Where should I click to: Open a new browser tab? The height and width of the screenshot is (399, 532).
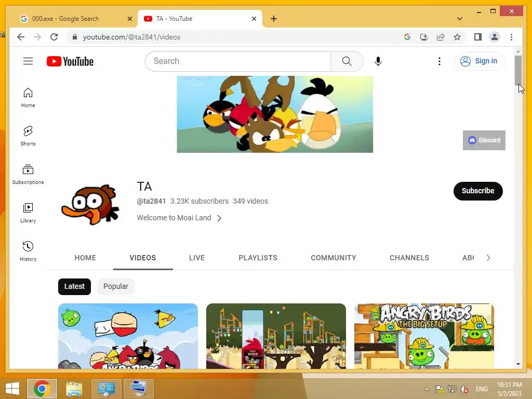click(274, 19)
